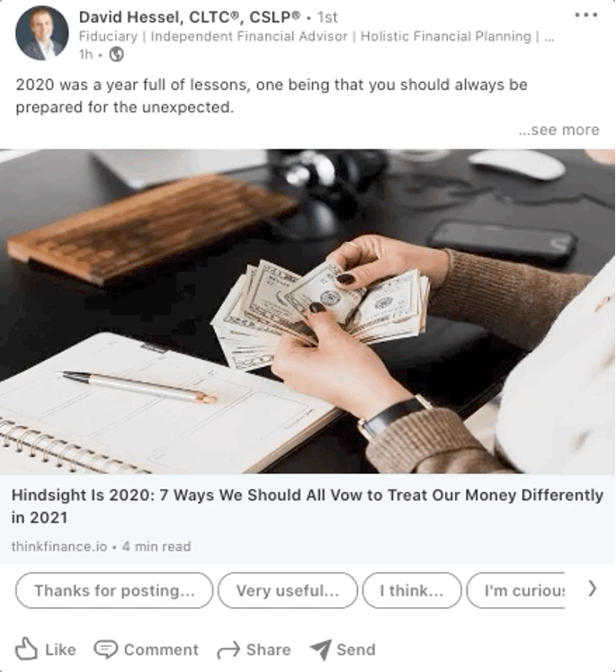Click the Comment speech bubble icon
The height and width of the screenshot is (672, 616).
coord(105,650)
